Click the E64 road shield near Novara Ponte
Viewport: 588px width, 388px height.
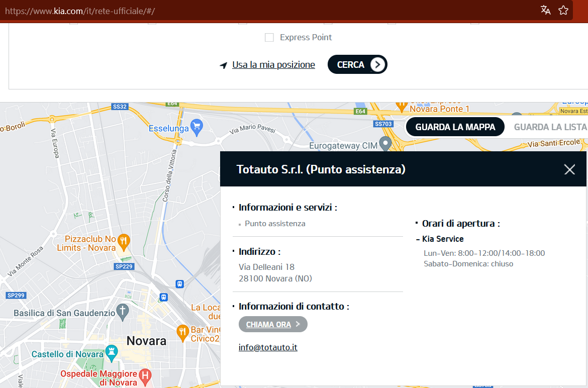click(360, 111)
